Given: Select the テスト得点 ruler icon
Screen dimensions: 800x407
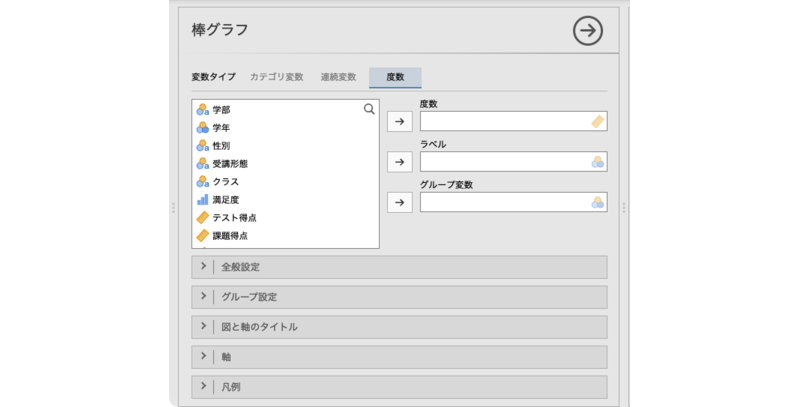Looking at the screenshot, I should 202,218.
